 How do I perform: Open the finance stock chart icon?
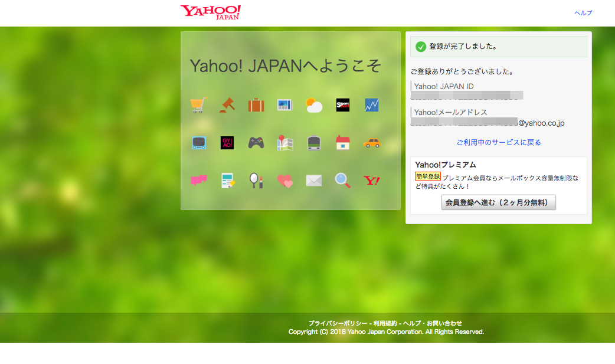tap(371, 105)
